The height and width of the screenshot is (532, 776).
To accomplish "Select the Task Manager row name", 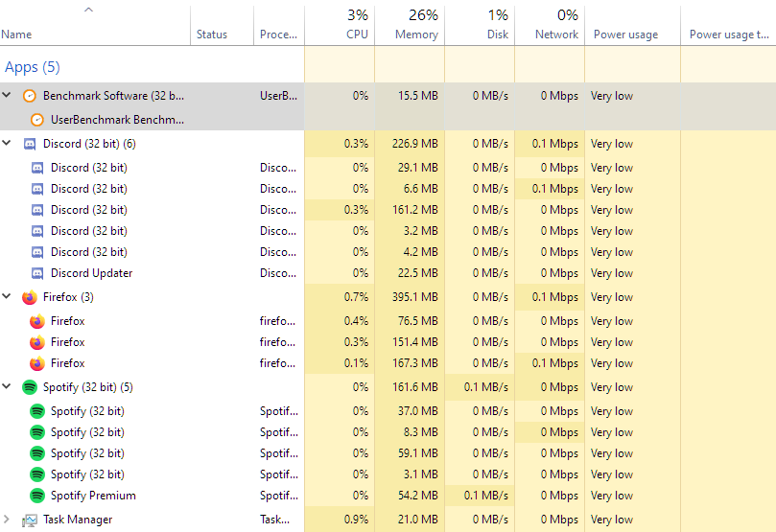I will click(78, 520).
